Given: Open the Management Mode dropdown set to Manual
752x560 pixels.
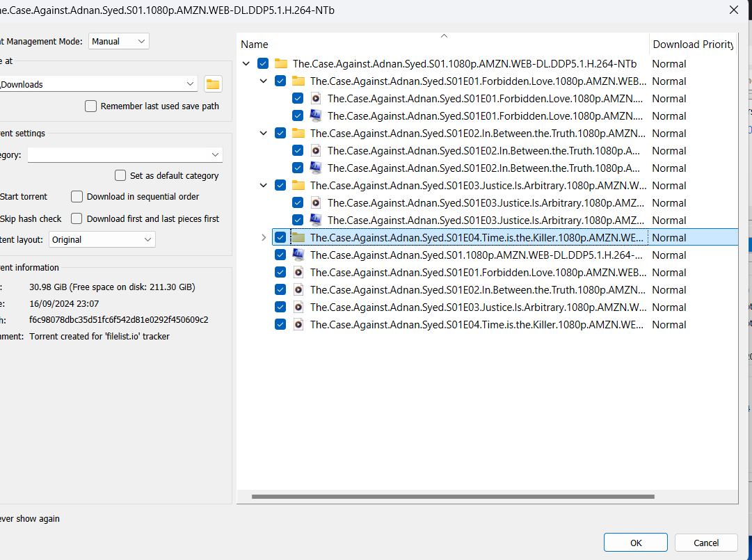Looking at the screenshot, I should [x=119, y=42].
